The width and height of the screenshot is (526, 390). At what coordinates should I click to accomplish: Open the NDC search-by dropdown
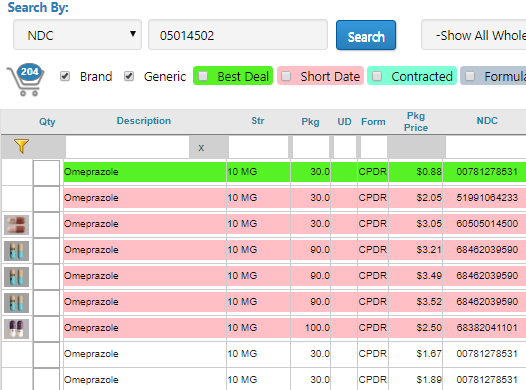coord(77,35)
